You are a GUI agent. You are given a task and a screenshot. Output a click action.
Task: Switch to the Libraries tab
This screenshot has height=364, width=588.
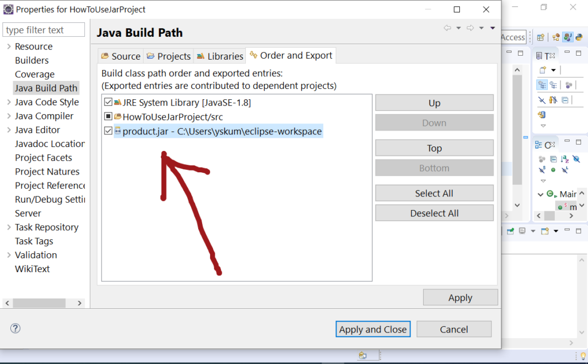(x=220, y=56)
